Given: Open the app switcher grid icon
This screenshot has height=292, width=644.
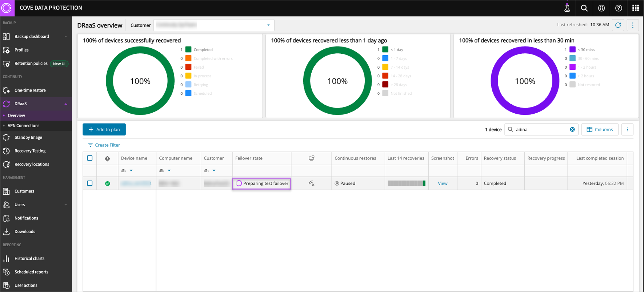Looking at the screenshot, I should (635, 8).
